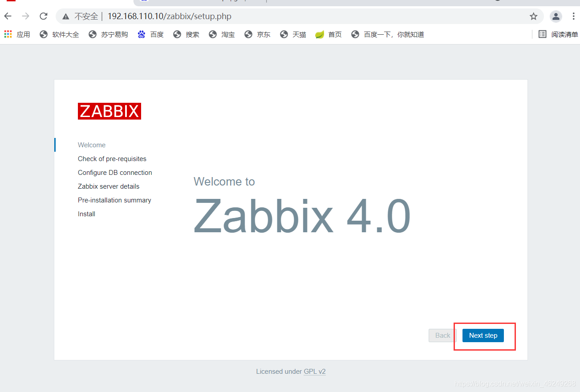Viewport: 580px width, 392px height.
Task: Open the 百度 bookmark
Action: 150,34
